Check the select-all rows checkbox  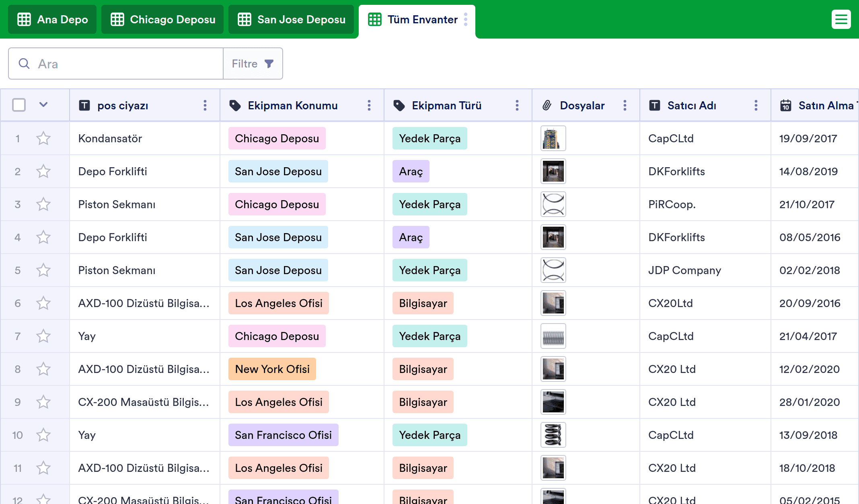pyautogui.click(x=19, y=105)
